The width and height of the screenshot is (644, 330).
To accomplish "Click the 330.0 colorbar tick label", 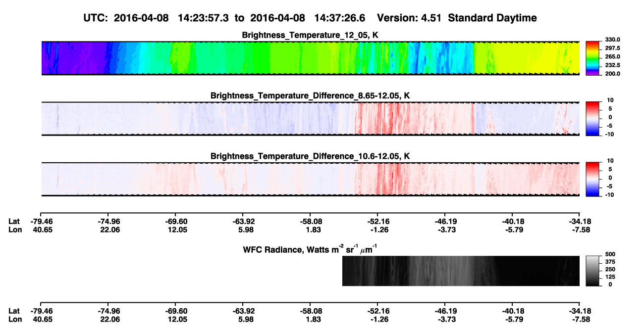I will (612, 40).
